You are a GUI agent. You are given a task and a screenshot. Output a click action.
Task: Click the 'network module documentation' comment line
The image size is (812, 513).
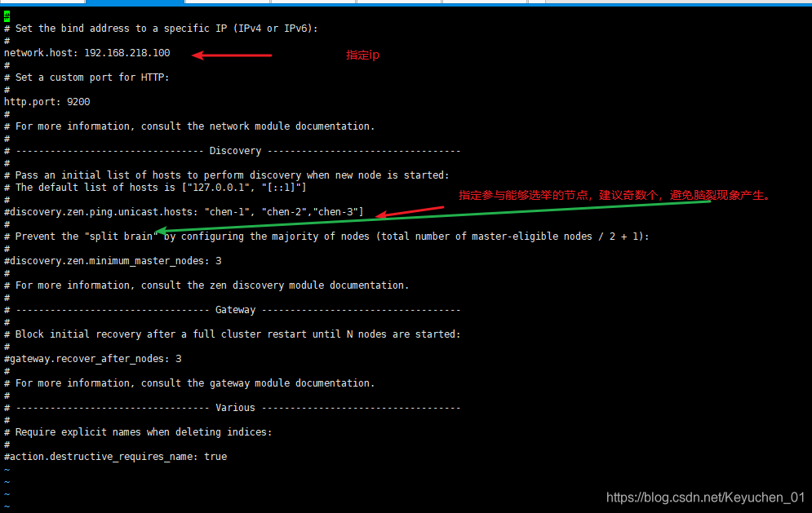(189, 126)
